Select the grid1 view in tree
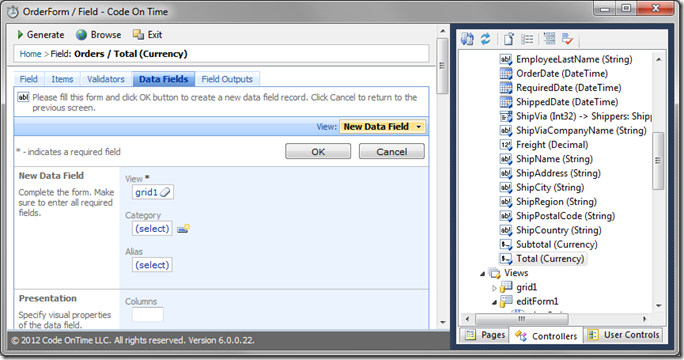Image resolution: width=684 pixels, height=360 pixels. pos(527,287)
